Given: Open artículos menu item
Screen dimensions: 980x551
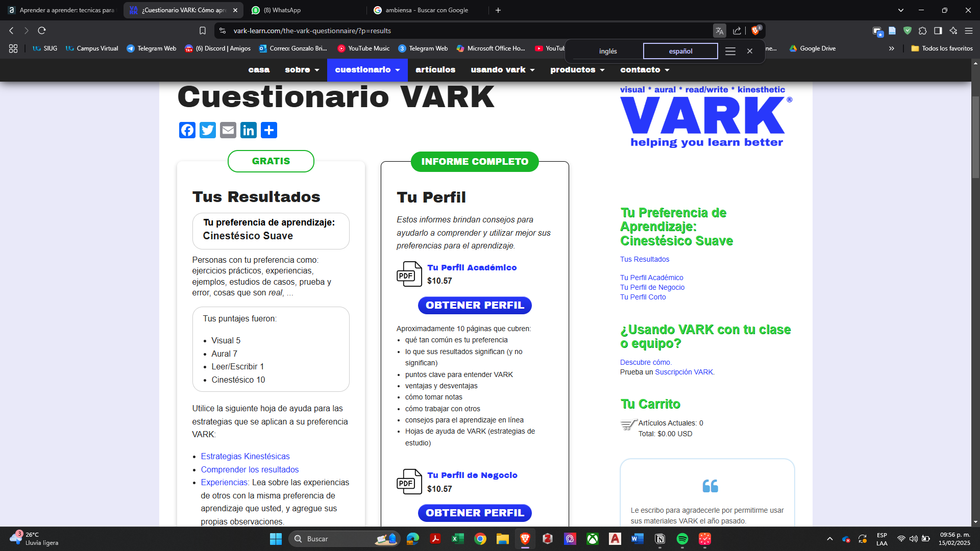Looking at the screenshot, I should (x=435, y=70).
